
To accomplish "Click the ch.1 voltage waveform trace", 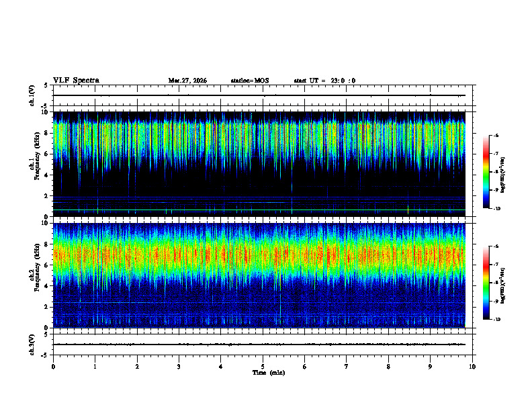I will click(259, 95).
